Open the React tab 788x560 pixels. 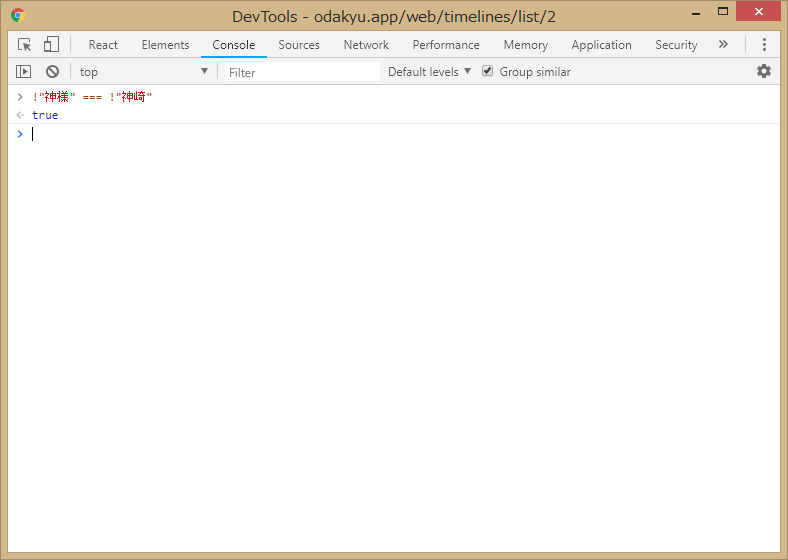tap(103, 45)
